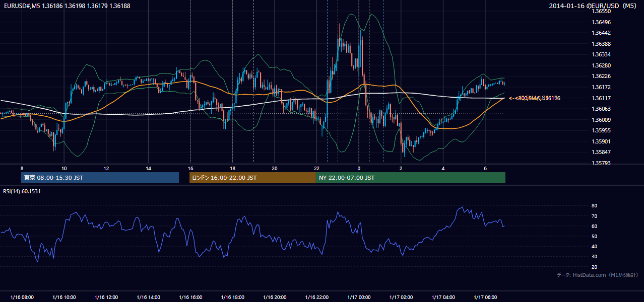Click price axis value 1.36117
644x302 pixels.
(601, 98)
